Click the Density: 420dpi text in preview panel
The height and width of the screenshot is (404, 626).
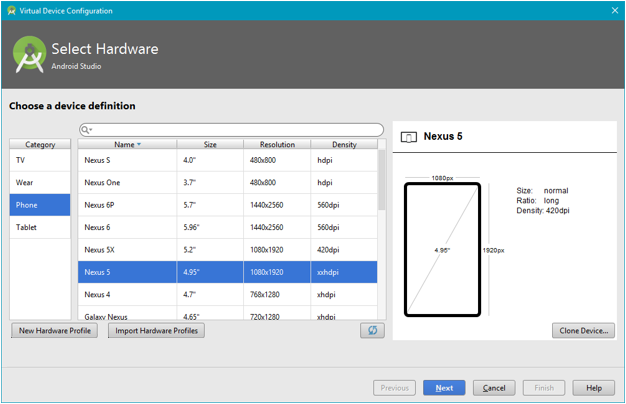coord(543,211)
